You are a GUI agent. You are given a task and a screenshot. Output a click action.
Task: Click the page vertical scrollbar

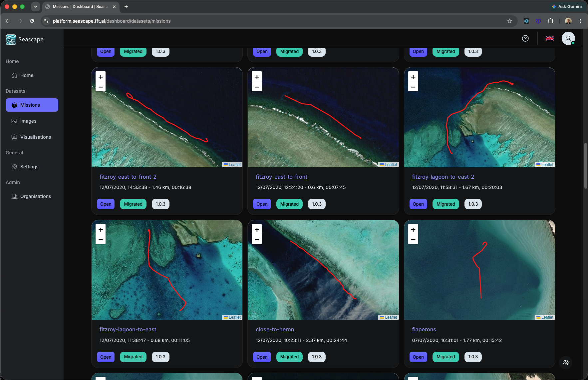click(585, 166)
